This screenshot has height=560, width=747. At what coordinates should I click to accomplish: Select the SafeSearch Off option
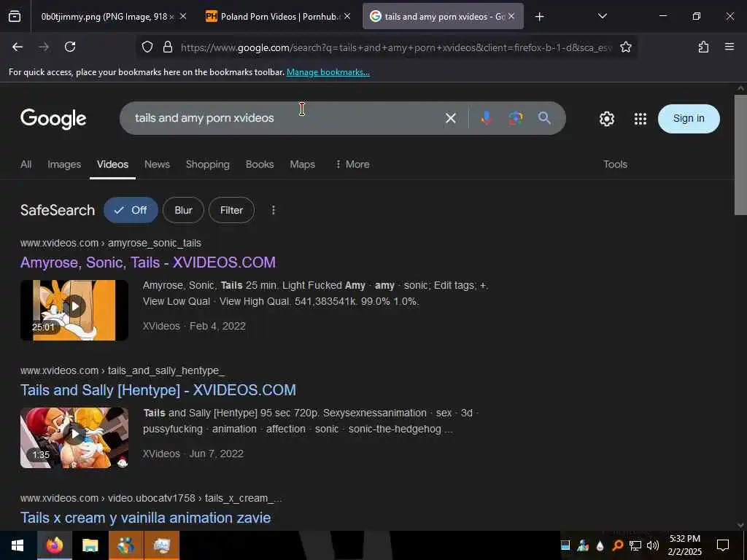pos(131,210)
